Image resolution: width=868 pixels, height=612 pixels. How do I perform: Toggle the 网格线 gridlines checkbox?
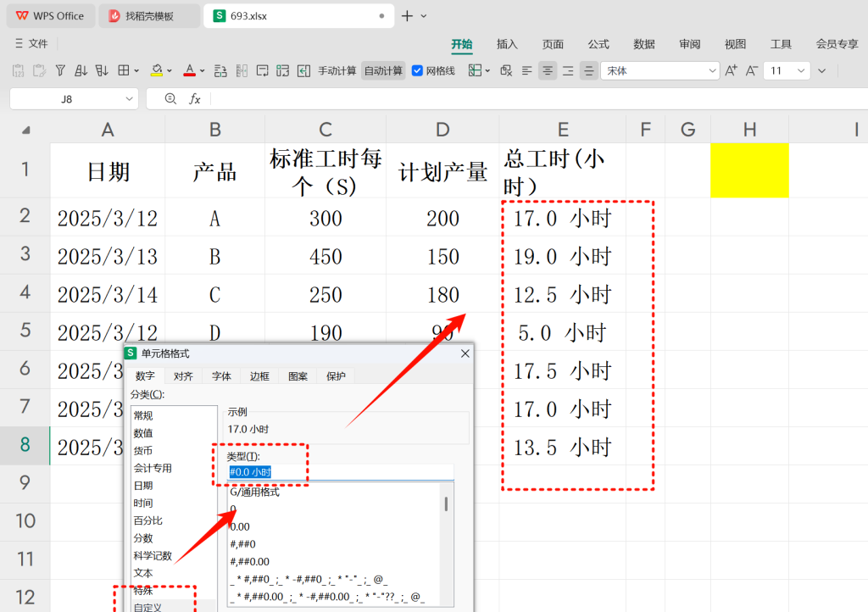click(x=417, y=71)
